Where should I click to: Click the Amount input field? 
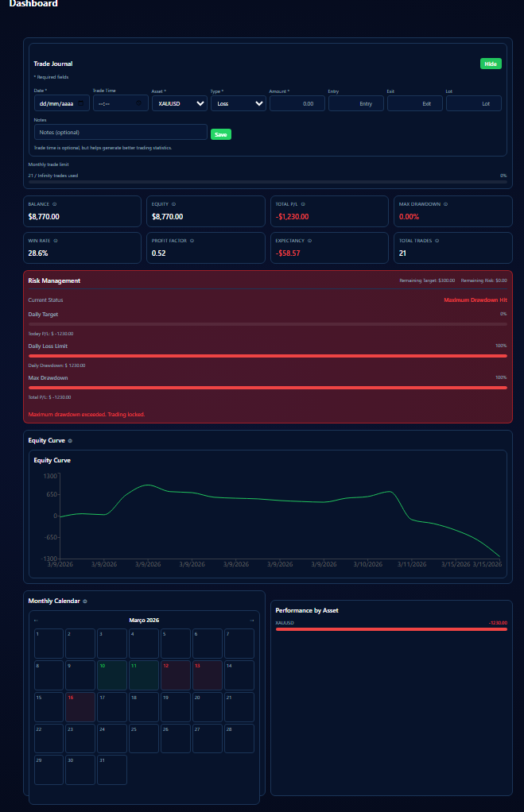[x=297, y=103]
